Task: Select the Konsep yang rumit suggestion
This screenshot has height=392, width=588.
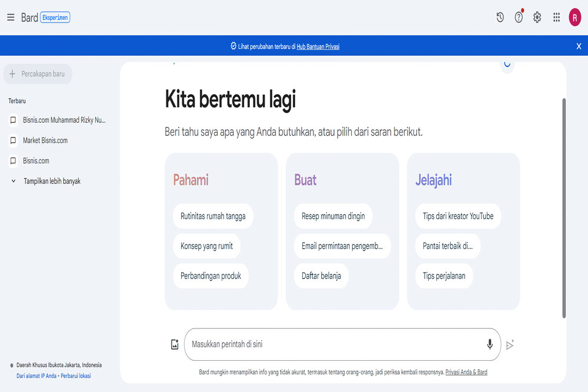Action: pos(206,246)
